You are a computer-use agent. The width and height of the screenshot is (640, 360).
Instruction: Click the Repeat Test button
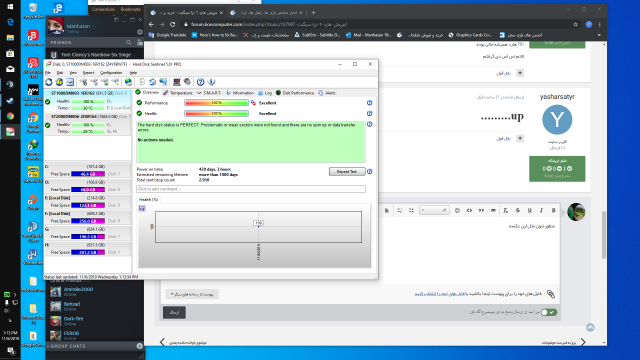[347, 171]
